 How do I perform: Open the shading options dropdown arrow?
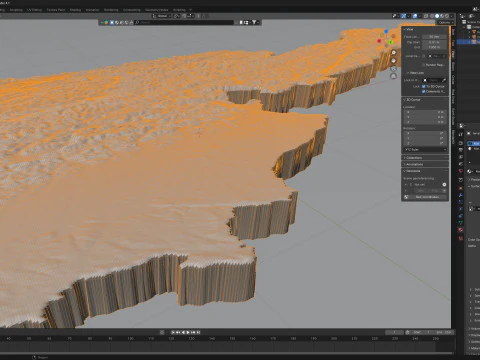(452, 16)
